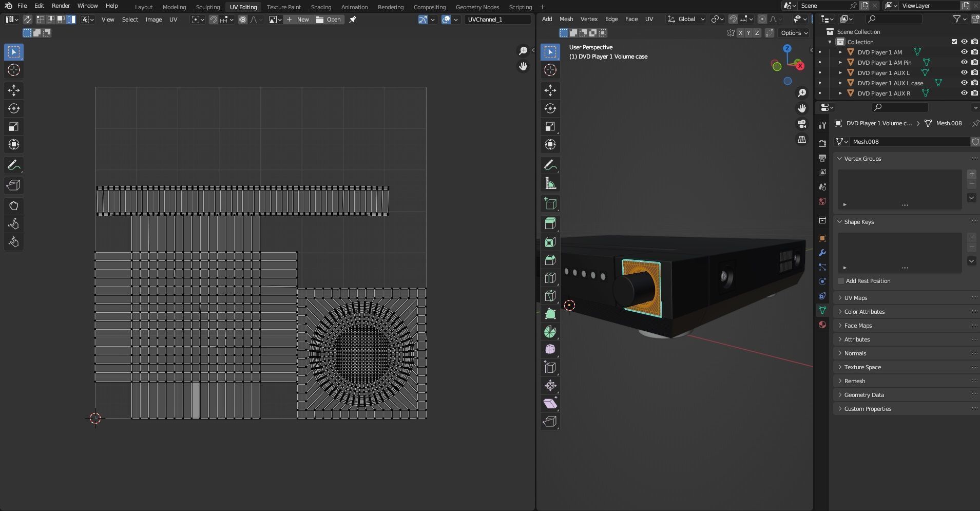Toggle X axis mirror in viewport header
This screenshot has height=511, width=980.
pyautogui.click(x=740, y=33)
